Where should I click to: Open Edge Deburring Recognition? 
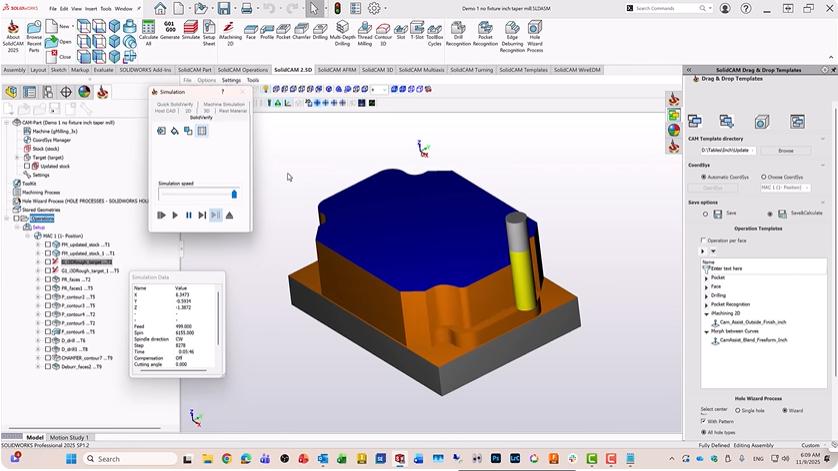coord(512,36)
